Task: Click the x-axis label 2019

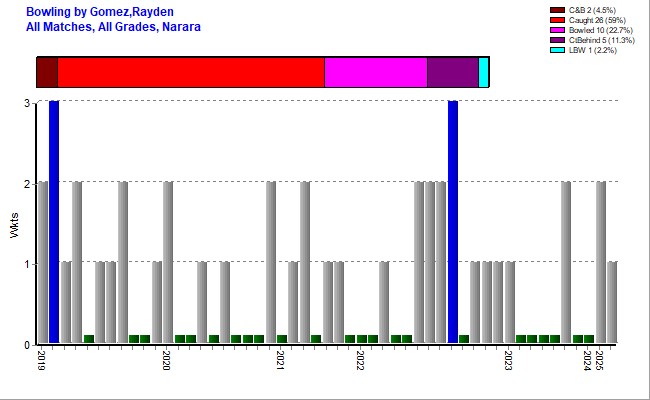Action: tap(41, 360)
